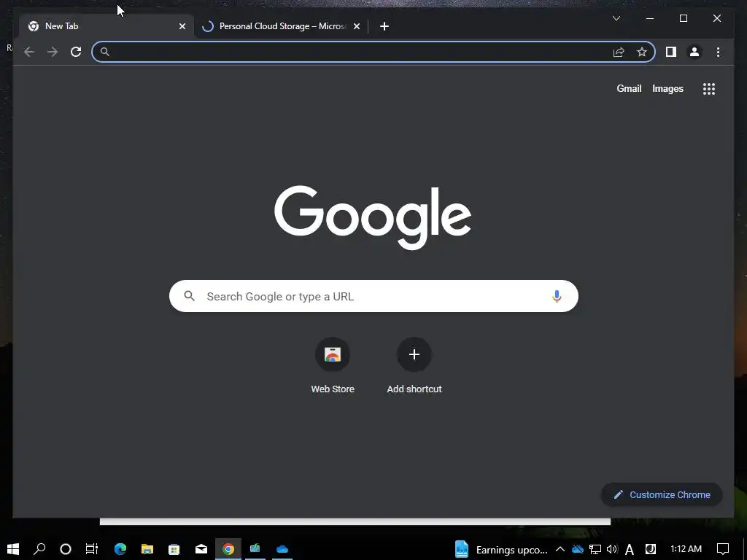Bookmark this tab with the star icon
The height and width of the screenshot is (560, 747).
(642, 52)
